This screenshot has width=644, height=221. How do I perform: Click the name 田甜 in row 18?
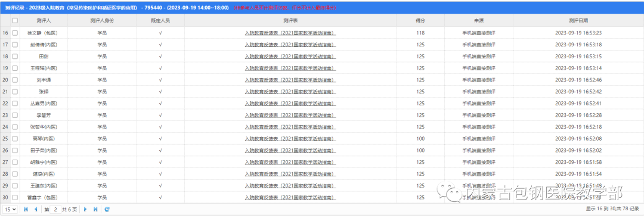pyautogui.click(x=44, y=56)
